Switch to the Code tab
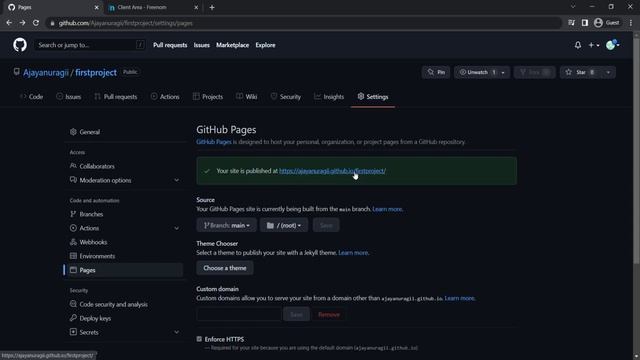The width and height of the screenshot is (640, 360). (x=31, y=97)
